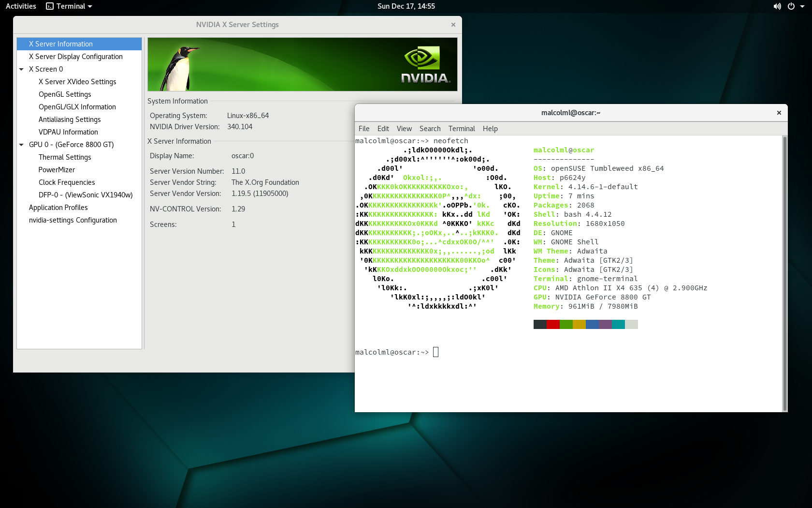This screenshot has height=508, width=812.
Task: Click the Packages line 2068
Action: point(564,206)
